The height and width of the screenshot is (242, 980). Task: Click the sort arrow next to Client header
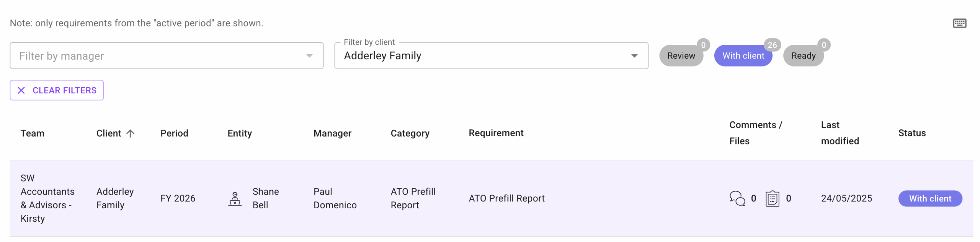131,133
